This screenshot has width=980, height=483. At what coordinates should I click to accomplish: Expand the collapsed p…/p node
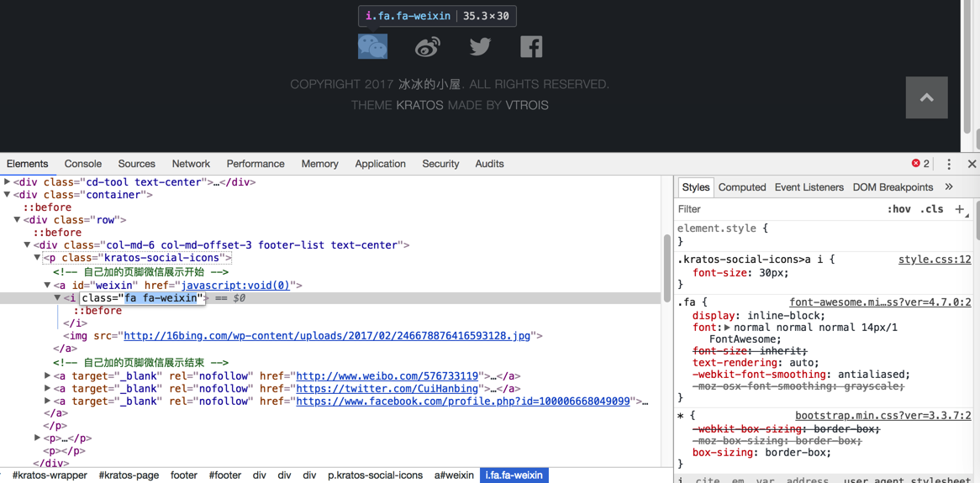(38, 438)
